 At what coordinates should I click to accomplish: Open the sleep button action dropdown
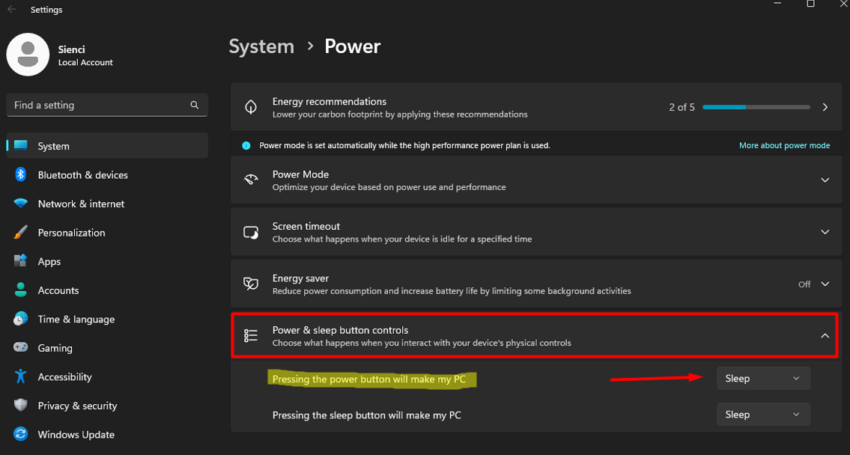coord(763,415)
